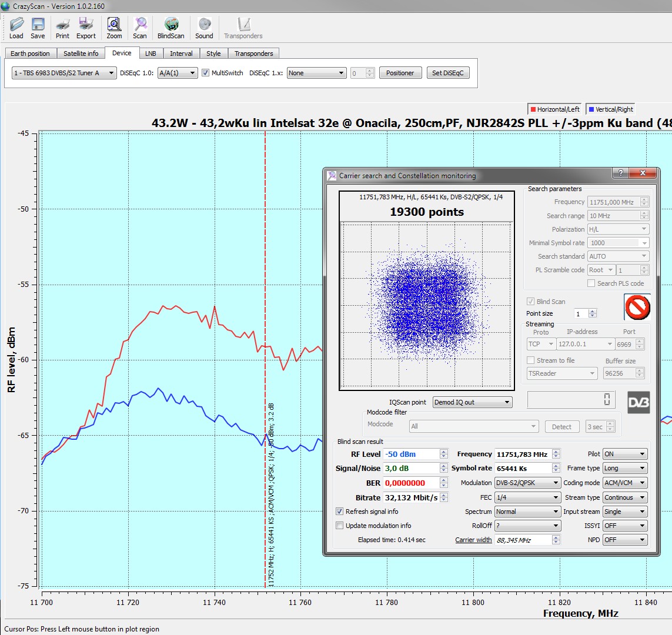Click the carrier search dialog title icon
Screen dimensions: 672x635
(332, 176)
